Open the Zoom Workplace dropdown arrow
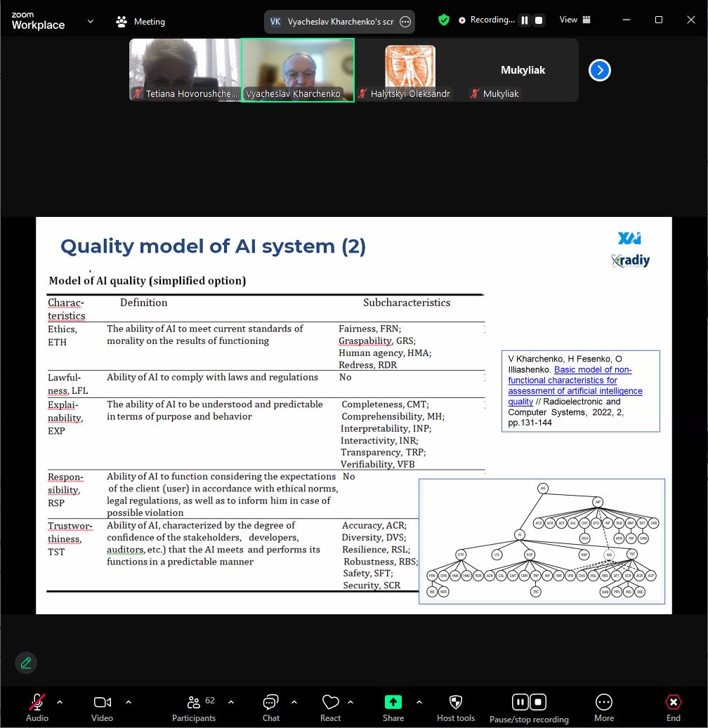 pos(90,22)
